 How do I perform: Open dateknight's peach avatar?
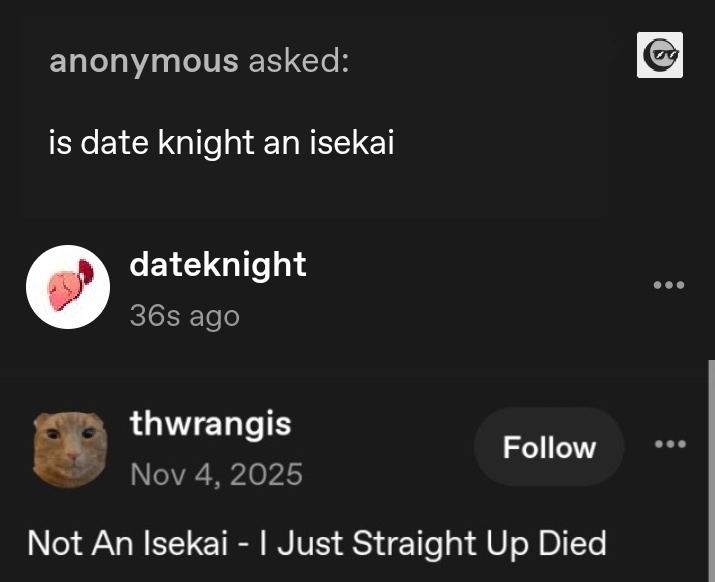click(x=67, y=287)
